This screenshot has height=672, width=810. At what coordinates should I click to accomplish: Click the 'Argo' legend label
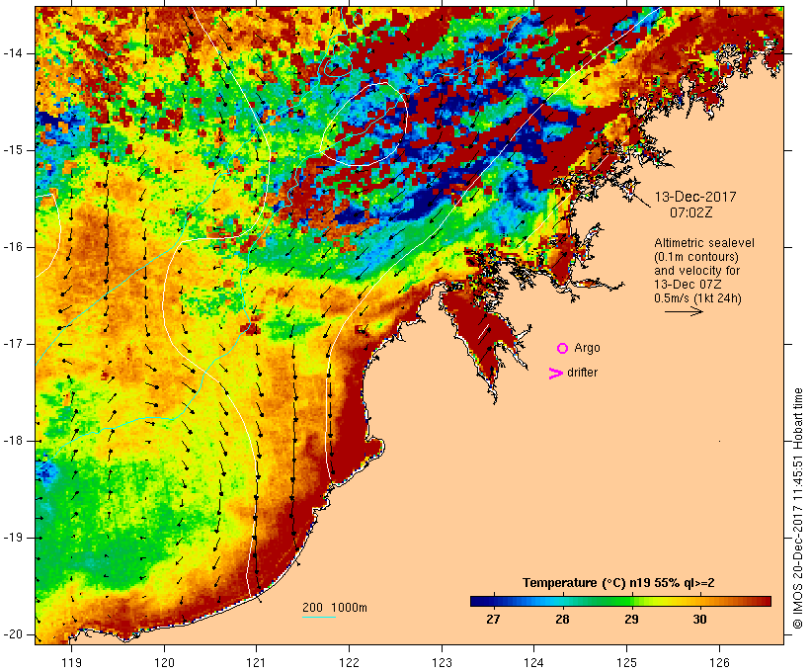[x=587, y=349]
